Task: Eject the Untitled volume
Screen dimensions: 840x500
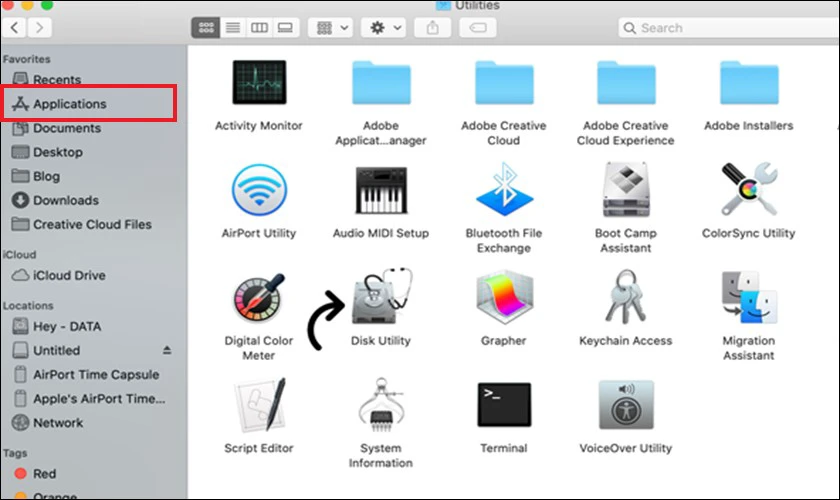Action: click(x=167, y=350)
